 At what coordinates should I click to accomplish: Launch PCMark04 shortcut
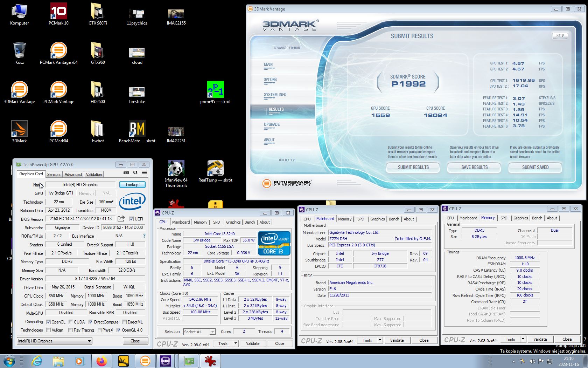(x=58, y=132)
